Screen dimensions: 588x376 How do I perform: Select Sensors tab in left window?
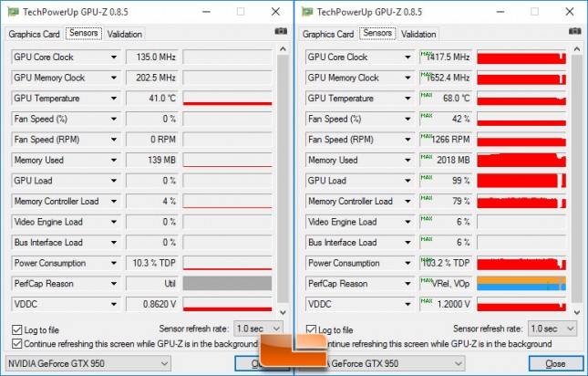(x=84, y=33)
